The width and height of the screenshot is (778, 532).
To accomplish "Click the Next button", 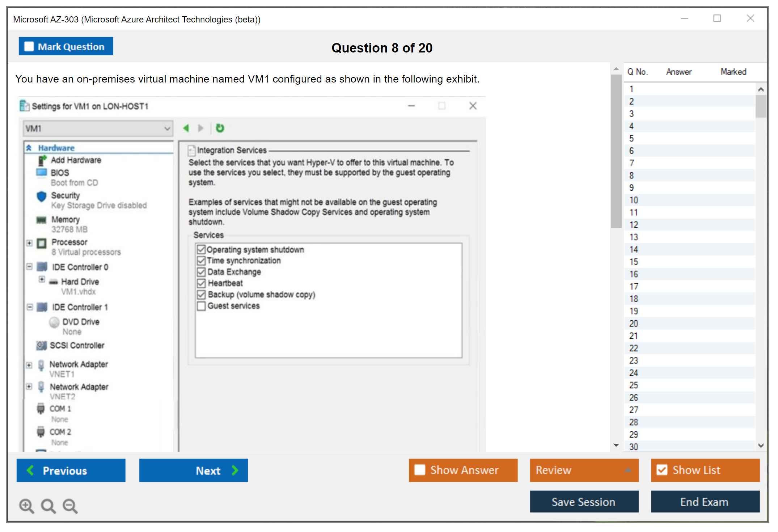I will 194,470.
